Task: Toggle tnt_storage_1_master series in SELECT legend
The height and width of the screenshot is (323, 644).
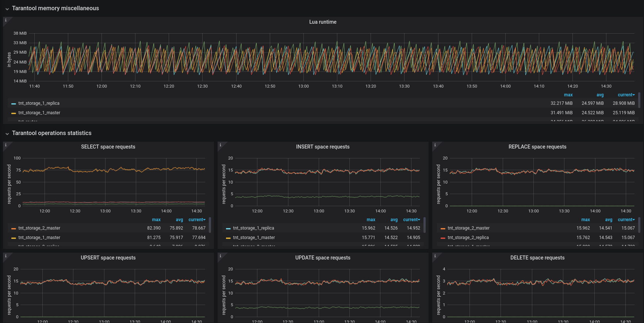Action: (39, 238)
